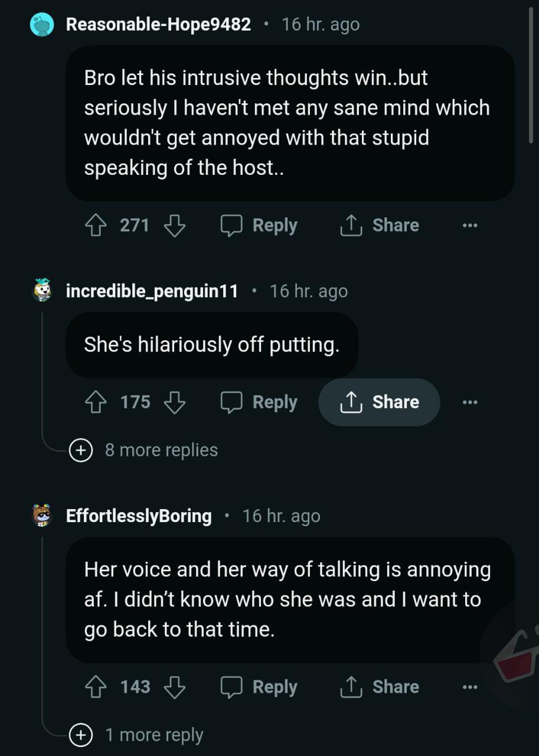
Task: Tap EffortlesslyBoring's avatar icon
Action: (x=42, y=516)
